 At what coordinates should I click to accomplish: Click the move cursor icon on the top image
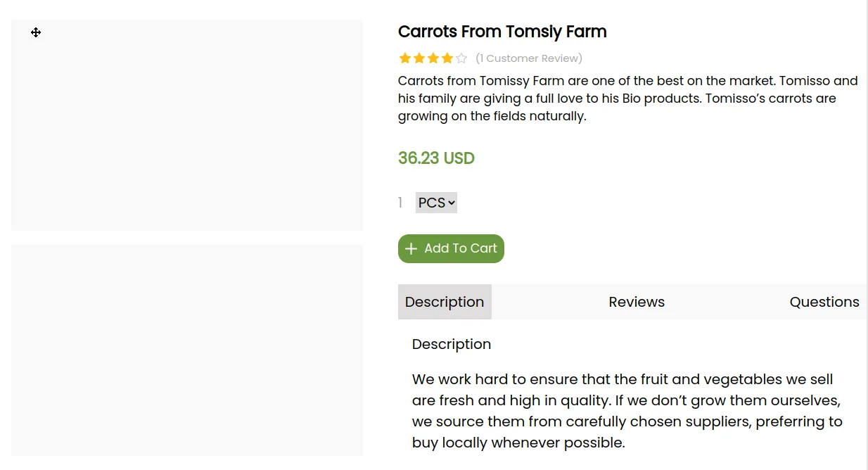[36, 32]
